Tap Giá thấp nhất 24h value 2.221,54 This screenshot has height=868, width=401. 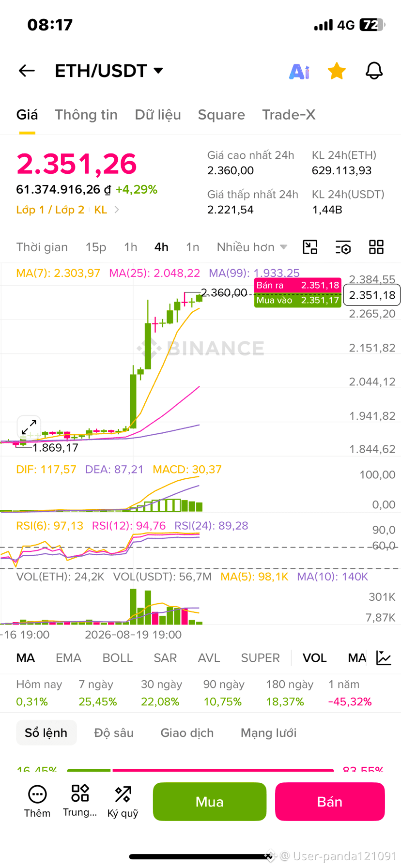point(231,210)
